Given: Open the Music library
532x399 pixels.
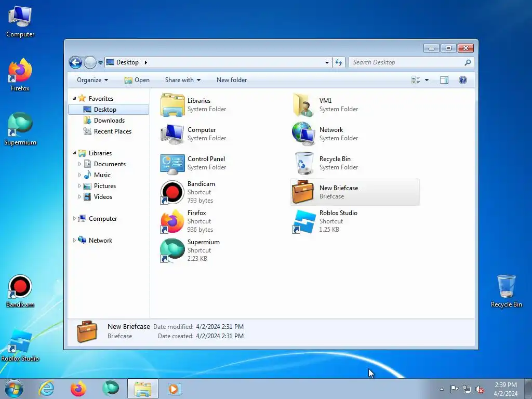Looking at the screenshot, I should (x=97, y=175).
